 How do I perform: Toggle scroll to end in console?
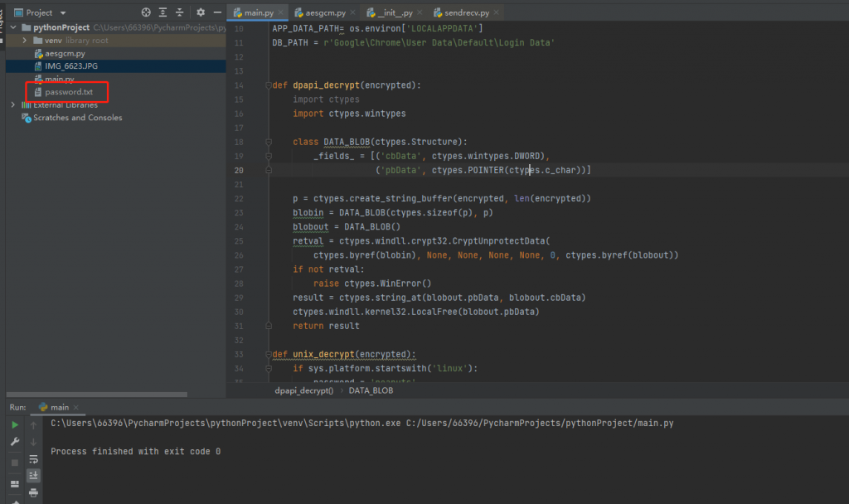(x=33, y=475)
